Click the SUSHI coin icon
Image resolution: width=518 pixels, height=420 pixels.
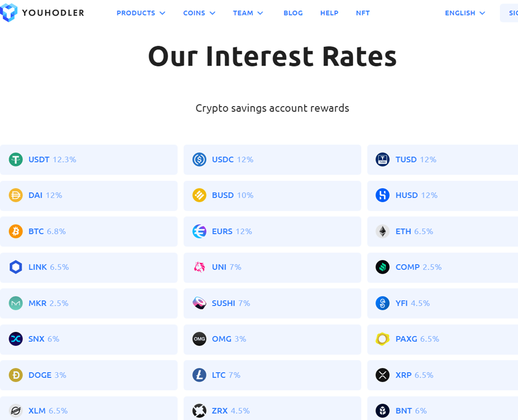coord(199,303)
